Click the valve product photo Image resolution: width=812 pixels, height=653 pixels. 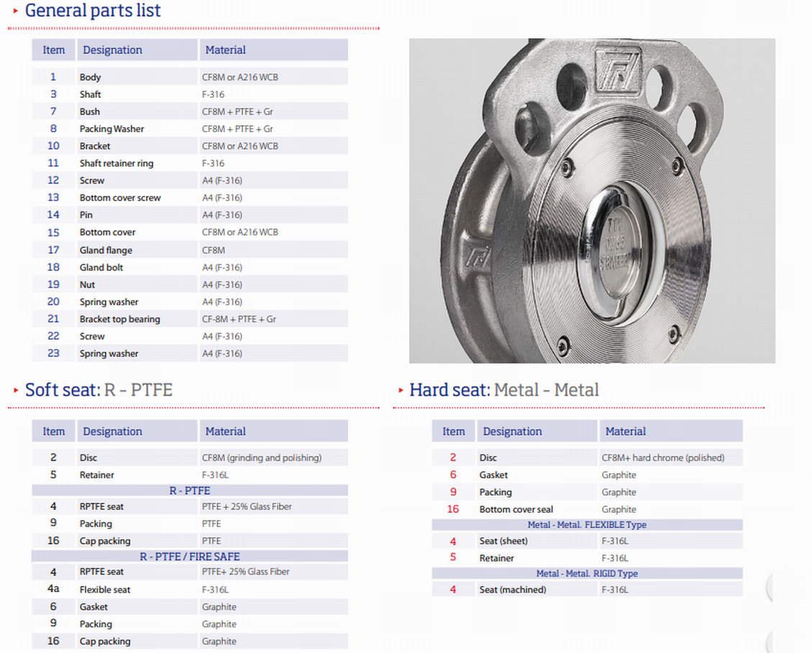tap(592, 201)
